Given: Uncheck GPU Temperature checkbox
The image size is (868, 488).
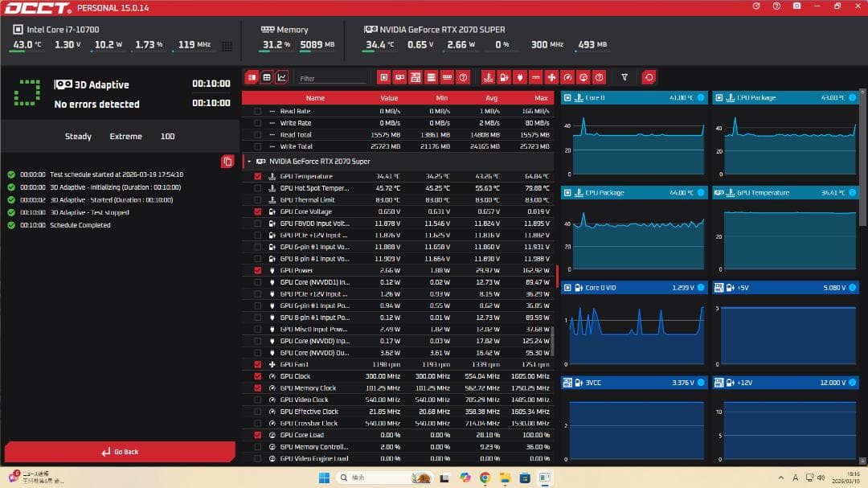Looking at the screenshot, I should coord(257,176).
